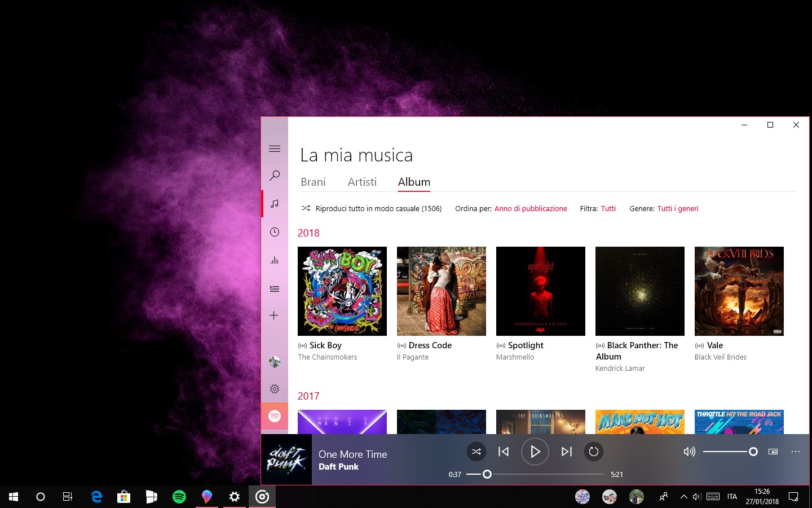Image resolution: width=812 pixels, height=508 pixels.
Task: Click The Chainsmokers artist name
Action: (328, 357)
